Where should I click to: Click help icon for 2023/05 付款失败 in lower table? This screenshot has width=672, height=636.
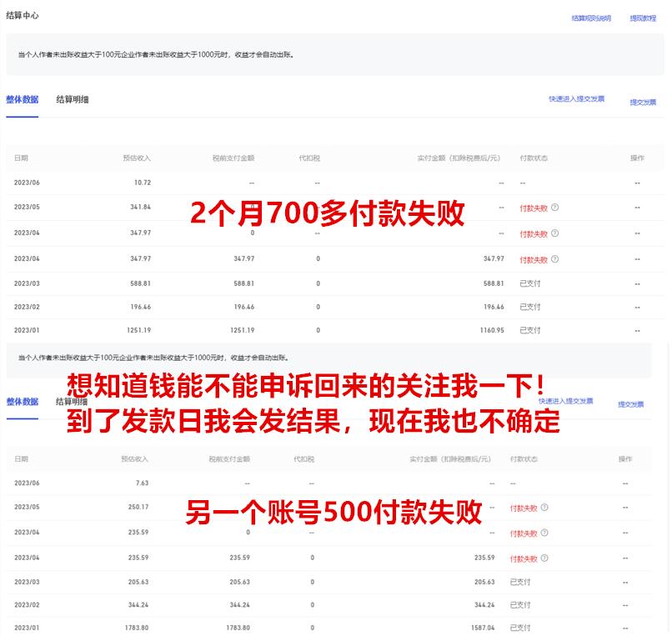pyautogui.click(x=544, y=507)
